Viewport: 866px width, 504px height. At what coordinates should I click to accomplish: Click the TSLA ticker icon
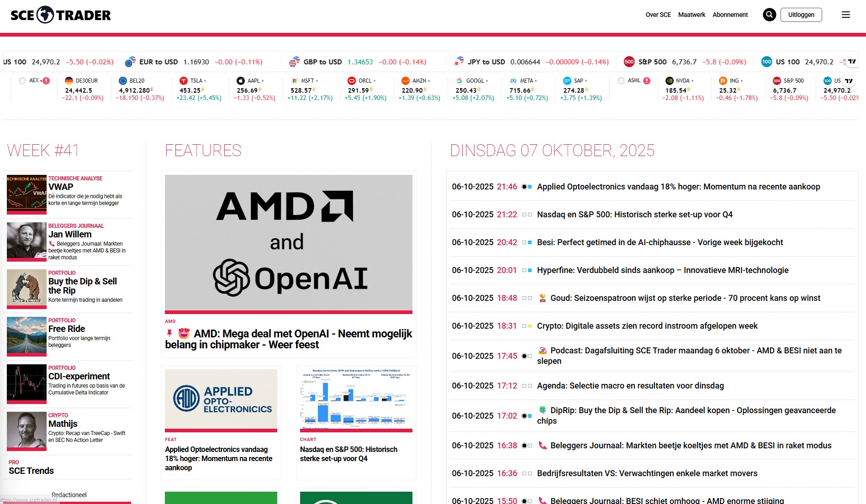click(183, 81)
